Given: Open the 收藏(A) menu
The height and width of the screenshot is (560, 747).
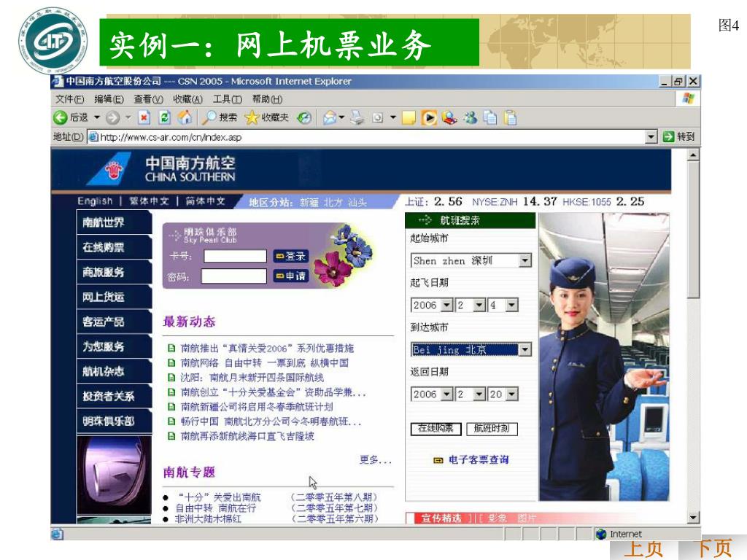Looking at the screenshot, I should tap(187, 99).
